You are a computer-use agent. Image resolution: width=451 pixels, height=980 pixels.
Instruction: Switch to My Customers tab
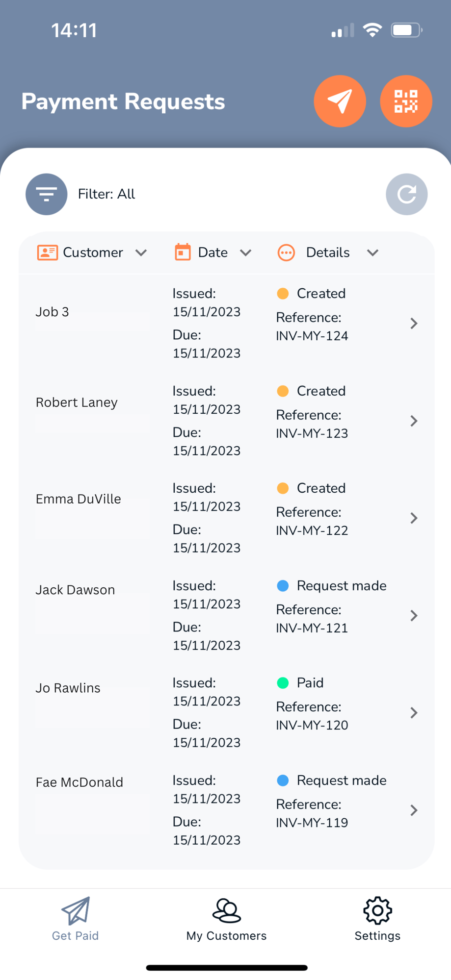[226, 919]
